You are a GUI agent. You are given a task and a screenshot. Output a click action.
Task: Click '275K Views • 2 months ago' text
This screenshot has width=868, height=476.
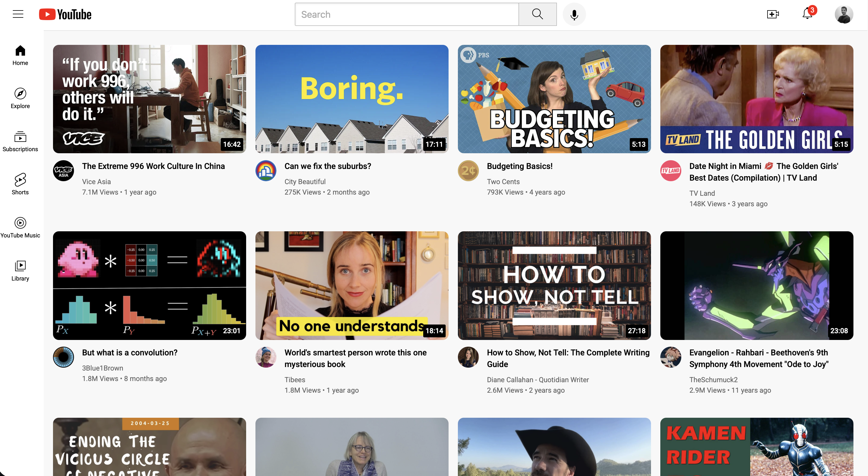[x=327, y=192]
